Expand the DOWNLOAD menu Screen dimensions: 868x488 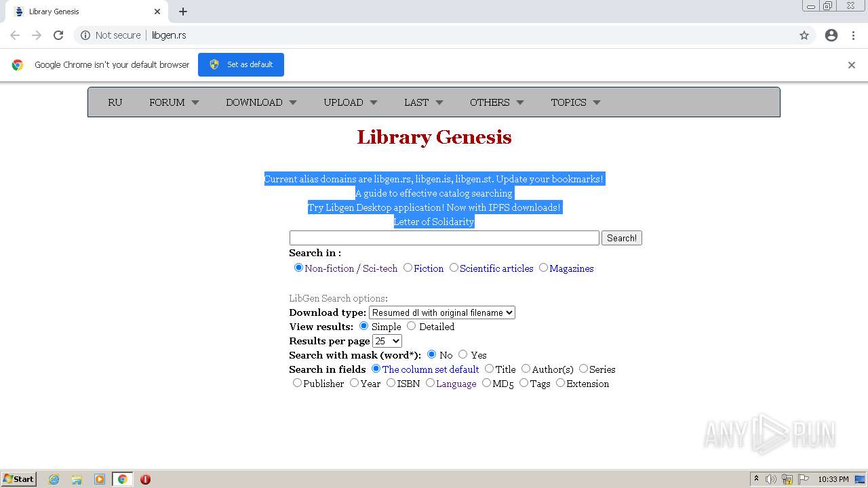pyautogui.click(x=261, y=102)
